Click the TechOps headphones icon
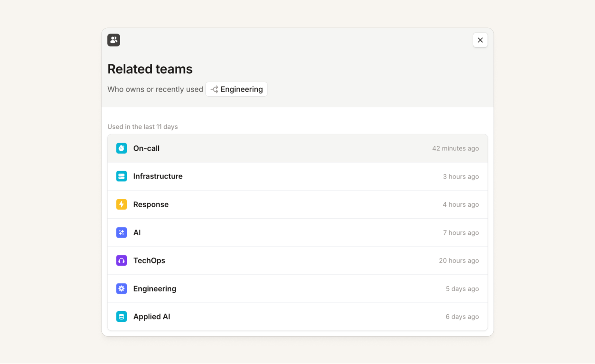 (121, 261)
